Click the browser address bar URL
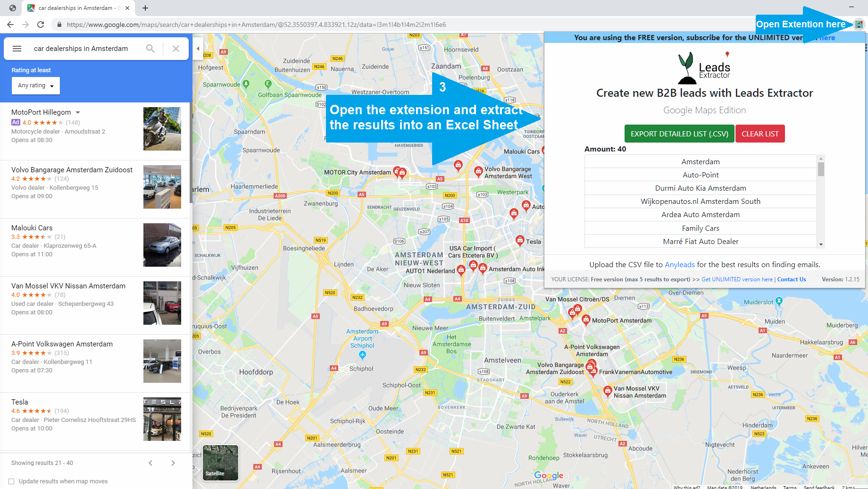 pos(256,25)
